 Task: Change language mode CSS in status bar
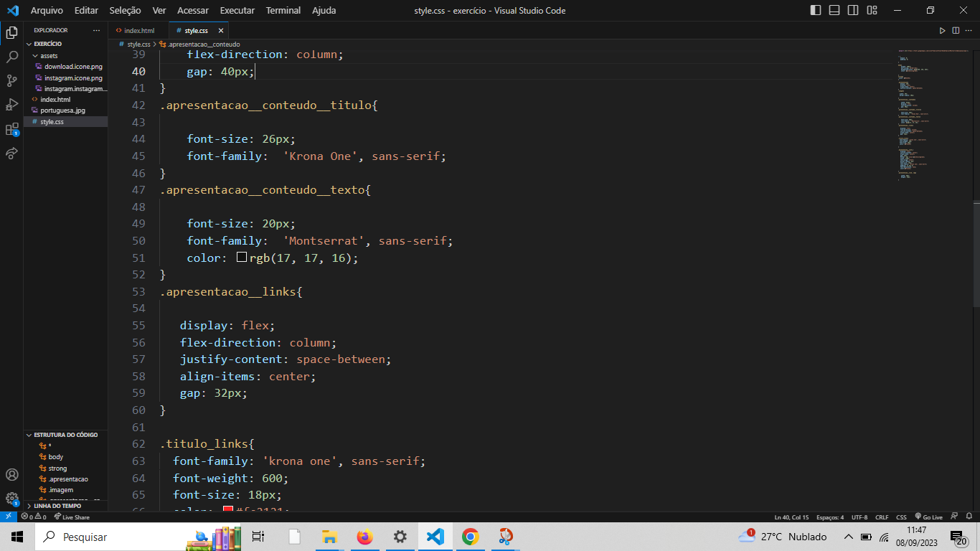click(901, 517)
